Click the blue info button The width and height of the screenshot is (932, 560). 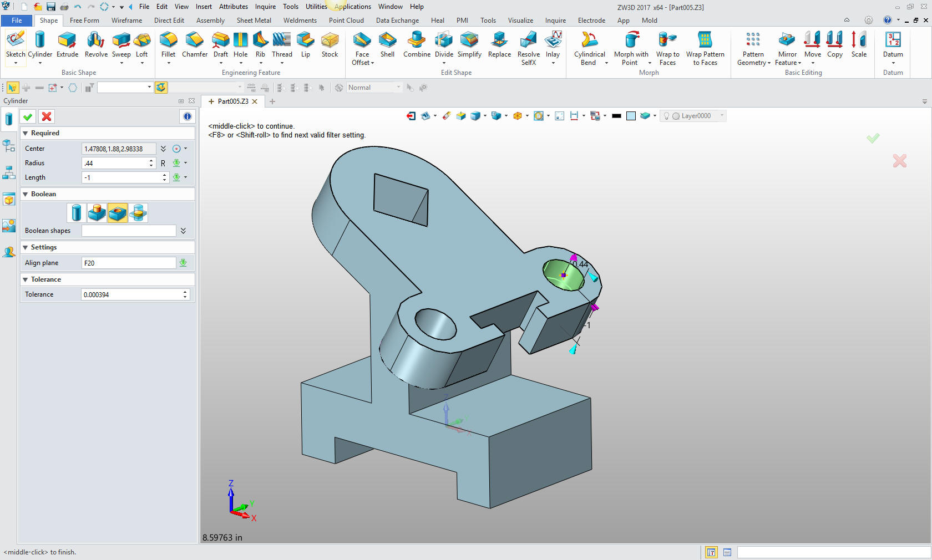pyautogui.click(x=187, y=116)
